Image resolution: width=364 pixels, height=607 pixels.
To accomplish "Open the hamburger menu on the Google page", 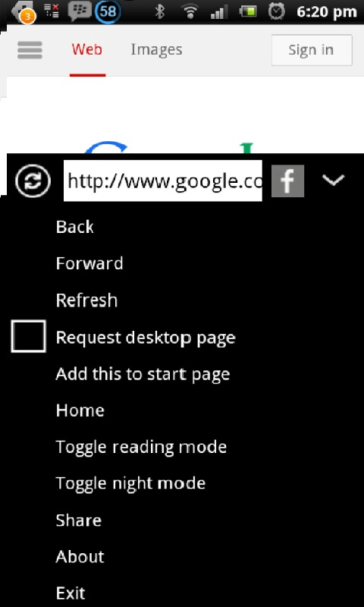I will (x=30, y=50).
